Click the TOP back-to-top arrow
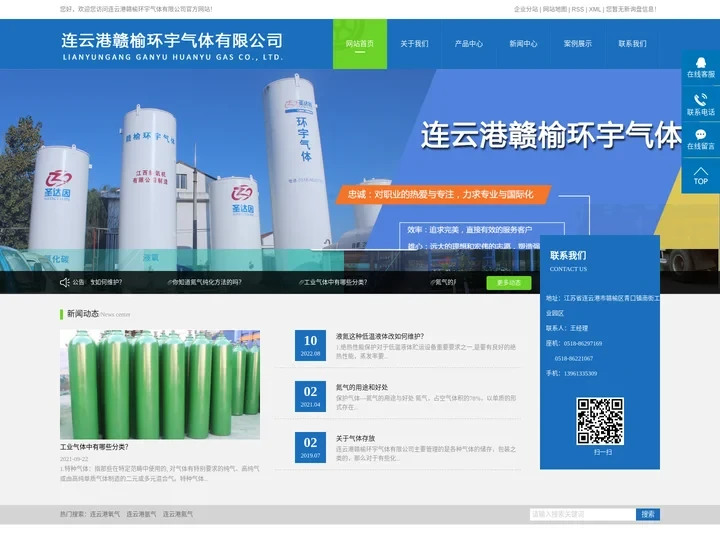 700,176
